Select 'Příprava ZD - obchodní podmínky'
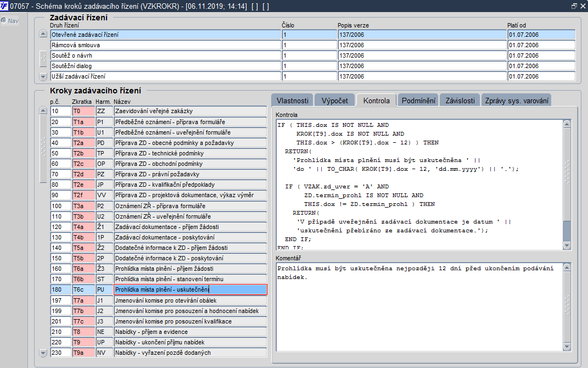 (x=191, y=164)
